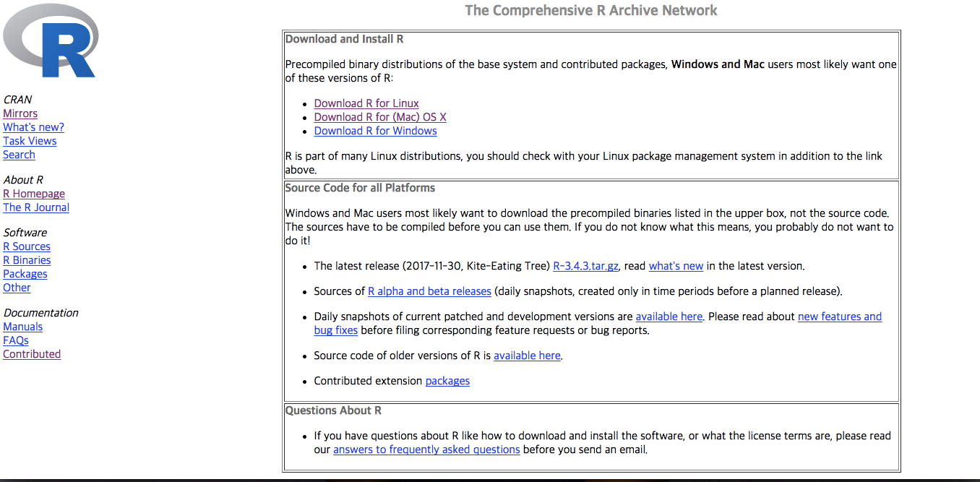
Task: Open the Packages sidebar link
Action: point(25,274)
